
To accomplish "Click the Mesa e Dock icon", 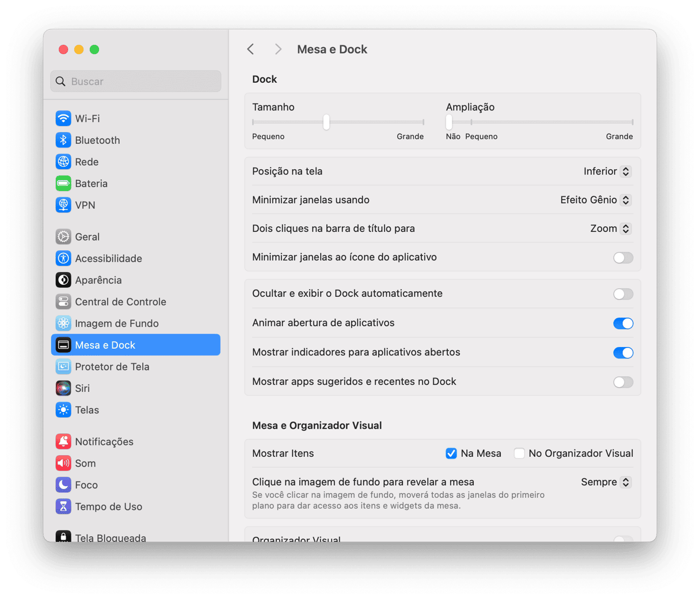I will click(x=63, y=345).
